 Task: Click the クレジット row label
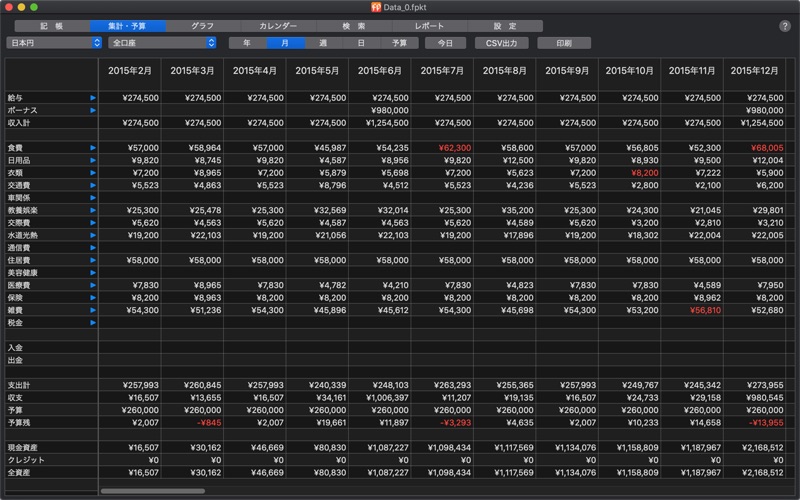26,460
